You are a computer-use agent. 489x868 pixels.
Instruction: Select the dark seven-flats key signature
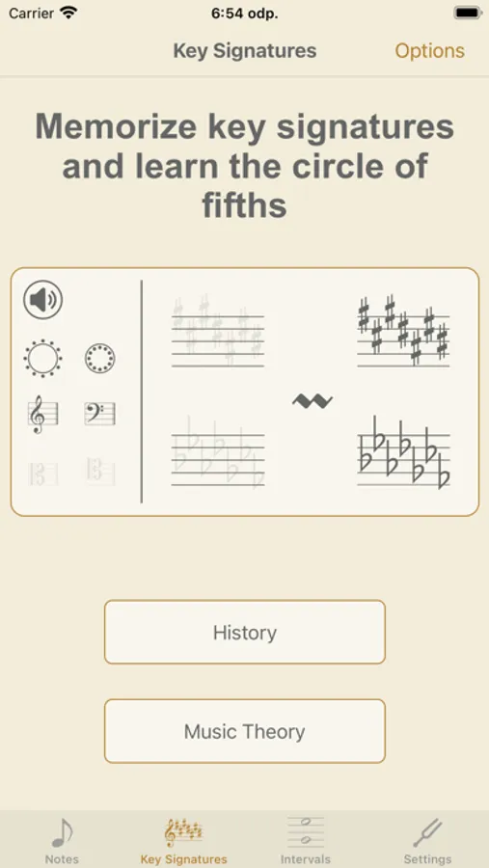(403, 452)
